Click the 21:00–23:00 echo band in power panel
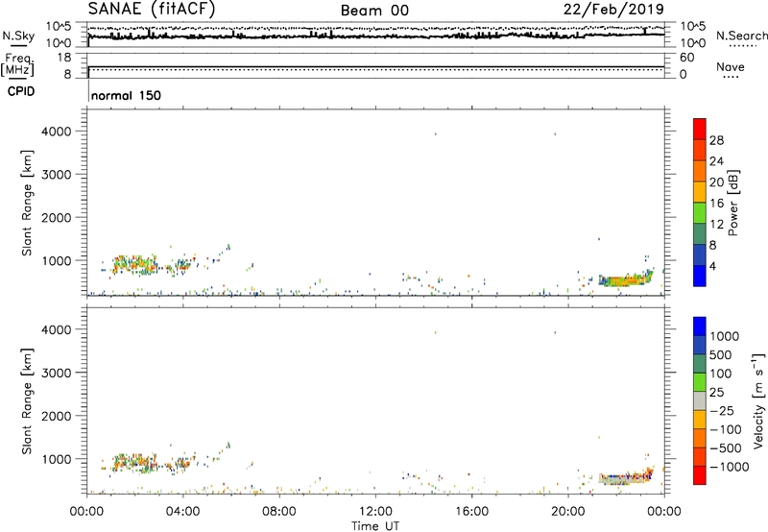The image size is (768, 532). (625, 280)
